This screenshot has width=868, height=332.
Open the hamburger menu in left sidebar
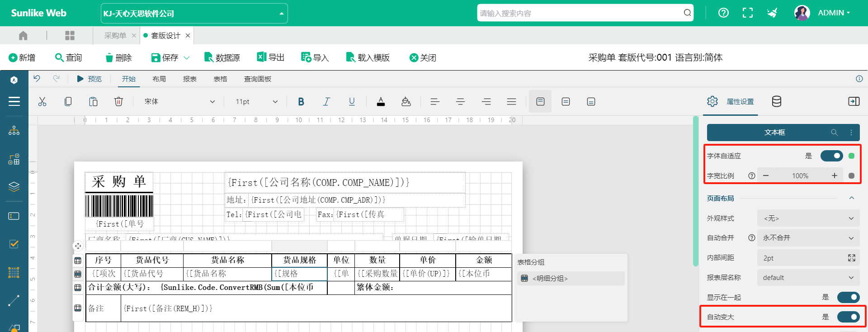coord(14,101)
